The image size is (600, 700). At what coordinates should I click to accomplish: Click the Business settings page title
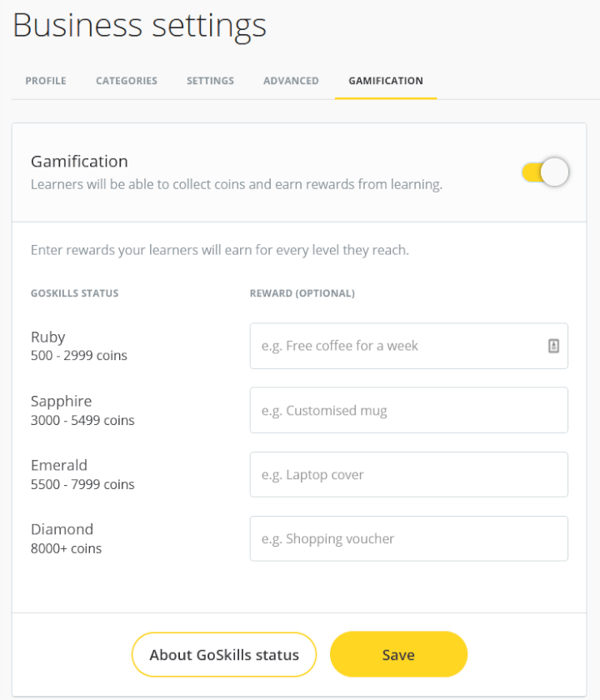point(139,26)
